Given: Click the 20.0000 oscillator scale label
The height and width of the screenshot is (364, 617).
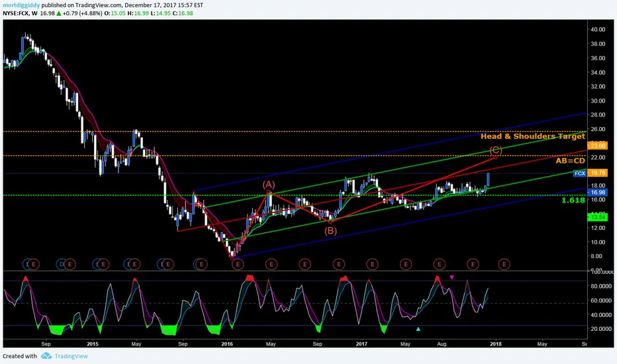Looking at the screenshot, I should [600, 329].
